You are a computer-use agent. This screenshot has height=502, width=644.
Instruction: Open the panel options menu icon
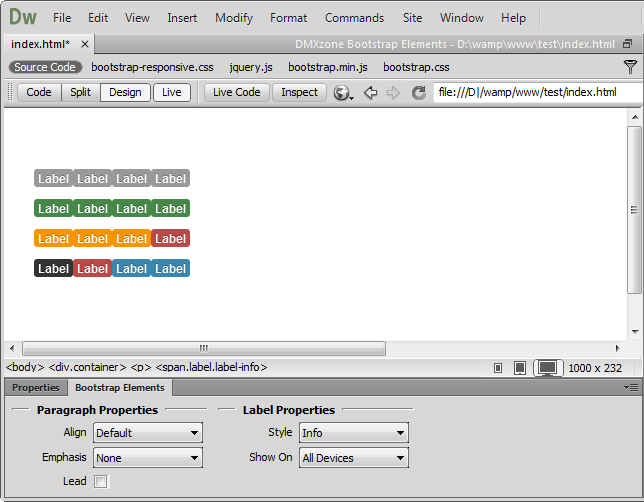[x=630, y=387]
